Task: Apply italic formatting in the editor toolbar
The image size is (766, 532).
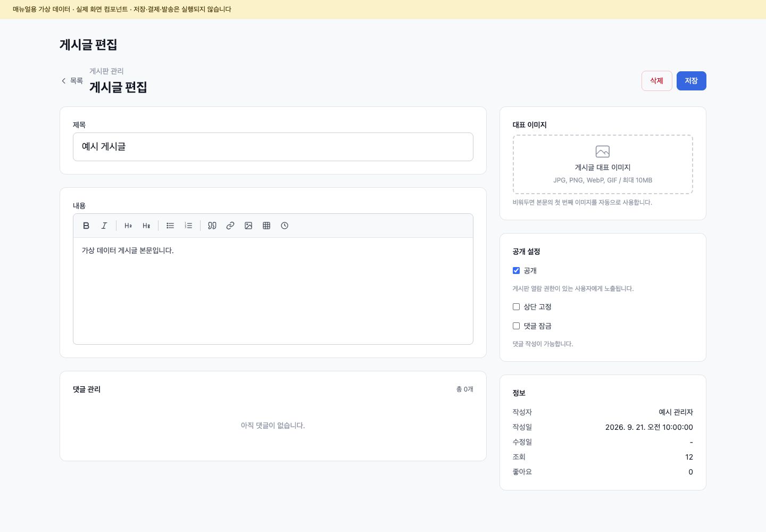Action: coord(104,226)
